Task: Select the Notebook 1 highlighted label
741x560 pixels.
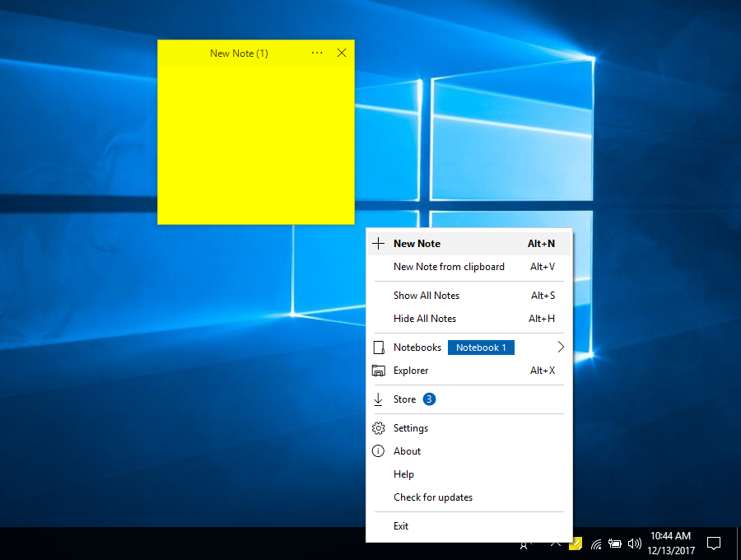Action: [481, 347]
